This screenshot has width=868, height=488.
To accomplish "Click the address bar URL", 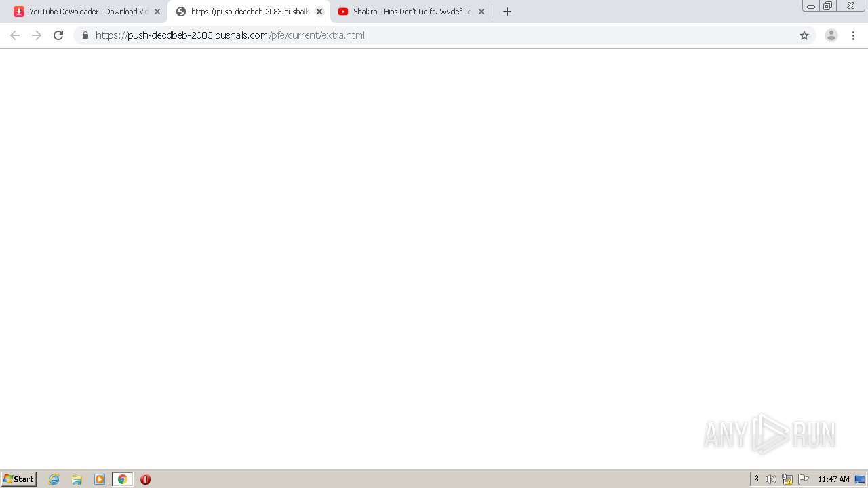I will [x=230, y=35].
